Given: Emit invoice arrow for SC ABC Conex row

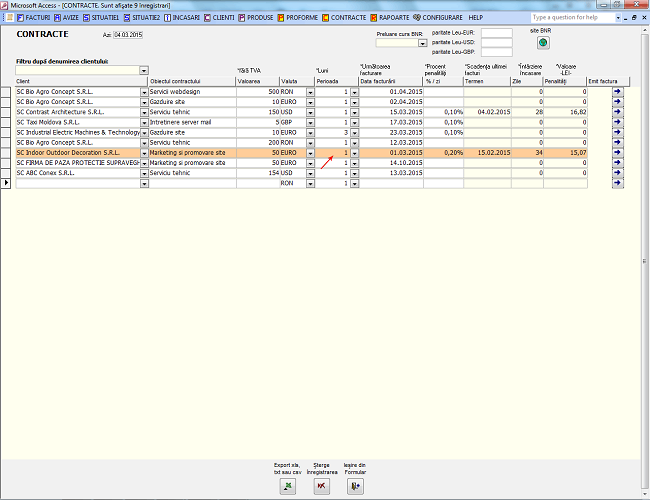Looking at the screenshot, I should (617, 173).
